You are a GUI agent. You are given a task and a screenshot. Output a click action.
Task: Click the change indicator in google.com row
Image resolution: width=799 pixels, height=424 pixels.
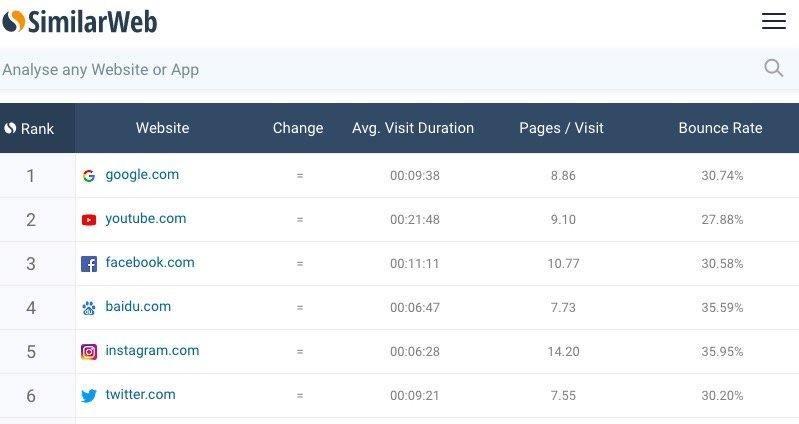(x=300, y=176)
